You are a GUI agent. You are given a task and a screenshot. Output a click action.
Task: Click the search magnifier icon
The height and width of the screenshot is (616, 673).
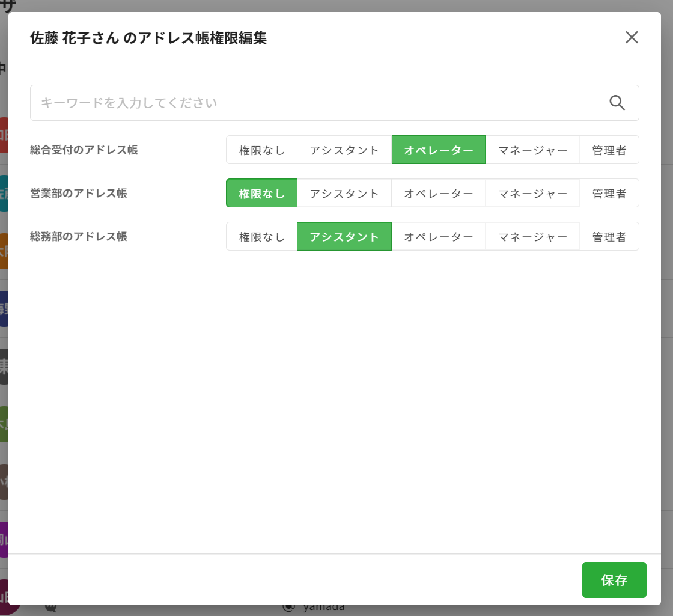[x=617, y=103]
